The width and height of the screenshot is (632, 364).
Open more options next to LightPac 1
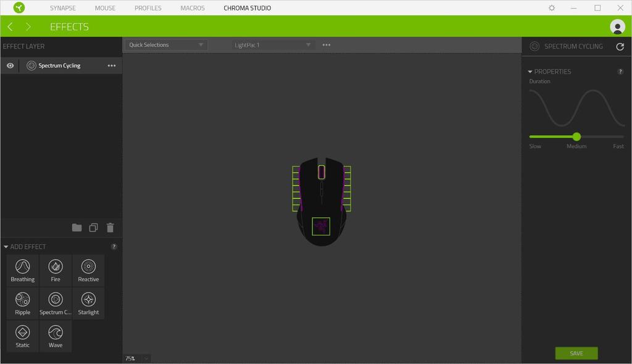click(326, 45)
